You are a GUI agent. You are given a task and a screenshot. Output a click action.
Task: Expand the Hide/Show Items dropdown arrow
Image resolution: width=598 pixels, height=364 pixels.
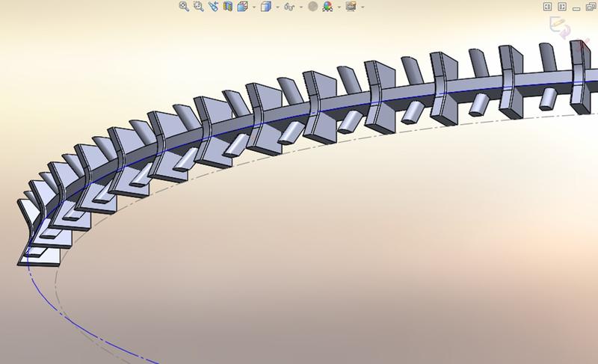301,7
